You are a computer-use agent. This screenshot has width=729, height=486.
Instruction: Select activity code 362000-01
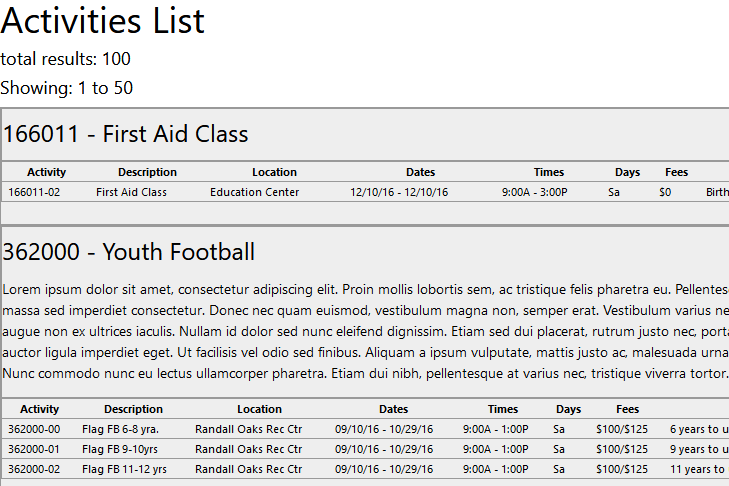click(33, 449)
